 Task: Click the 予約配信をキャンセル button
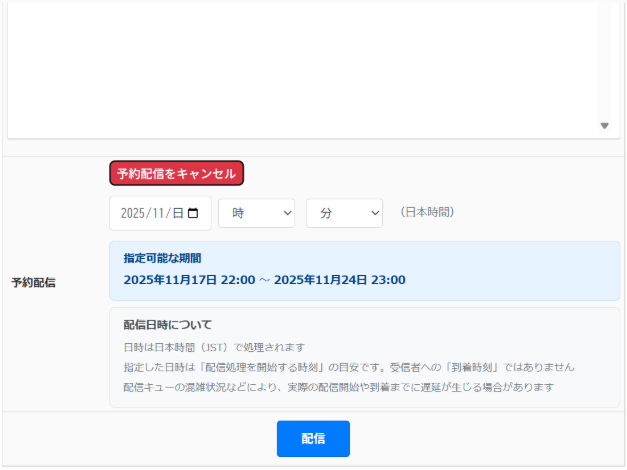point(176,173)
